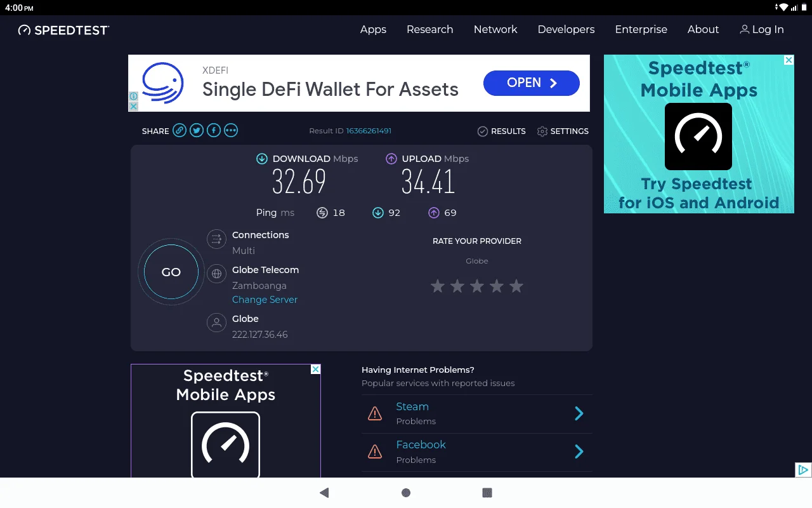This screenshot has height=508, width=812.
Task: Click the download arrow icon beside DOWNLOAD
Action: click(261, 159)
